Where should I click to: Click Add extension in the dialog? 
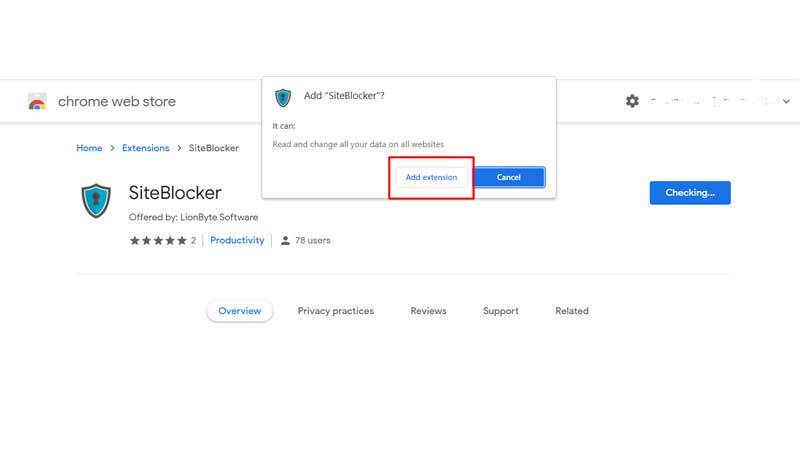click(x=431, y=177)
